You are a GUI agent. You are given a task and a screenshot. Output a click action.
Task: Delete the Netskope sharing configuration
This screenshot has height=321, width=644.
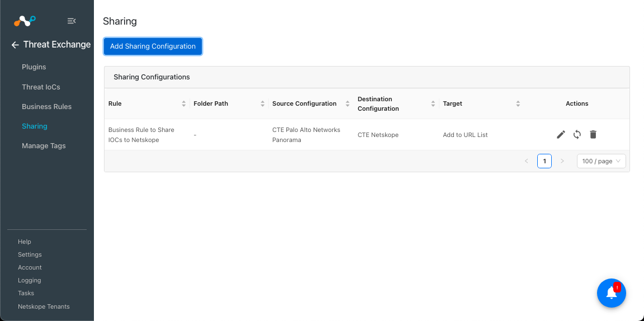[593, 134]
